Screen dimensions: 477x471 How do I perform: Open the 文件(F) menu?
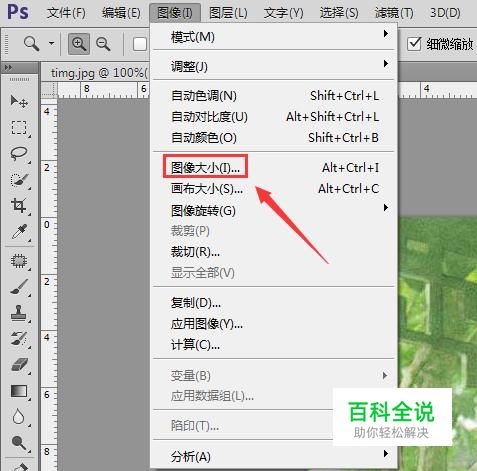66,13
